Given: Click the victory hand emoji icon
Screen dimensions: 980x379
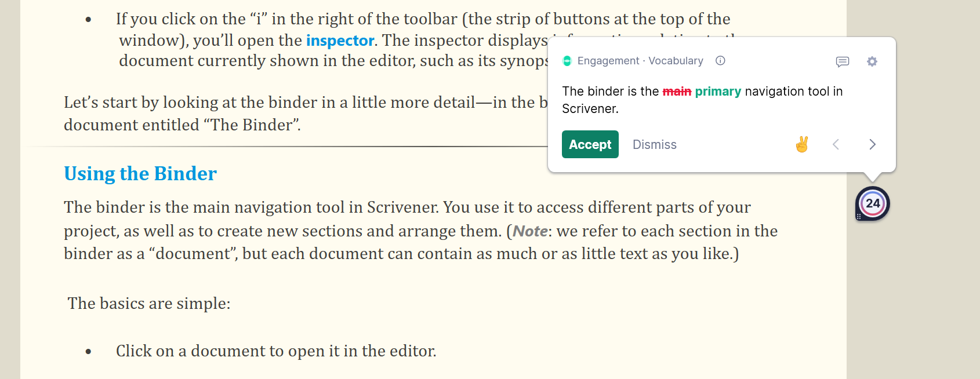Looking at the screenshot, I should [x=802, y=144].
